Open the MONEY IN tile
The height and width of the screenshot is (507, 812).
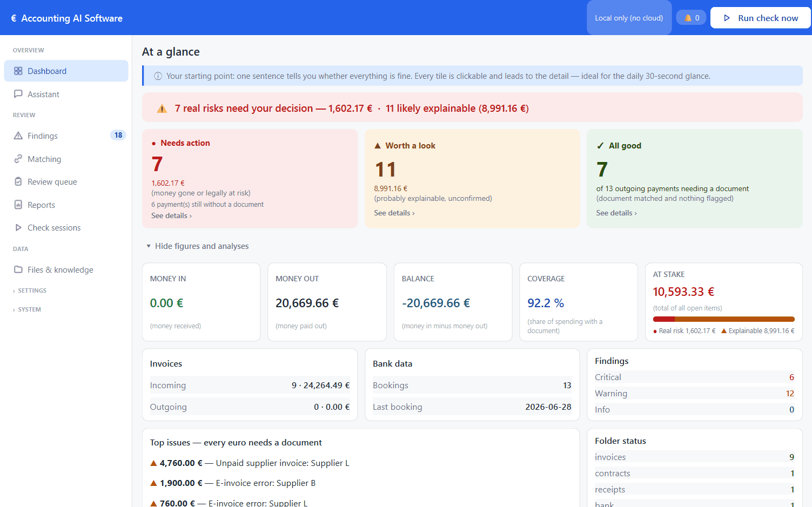click(201, 302)
